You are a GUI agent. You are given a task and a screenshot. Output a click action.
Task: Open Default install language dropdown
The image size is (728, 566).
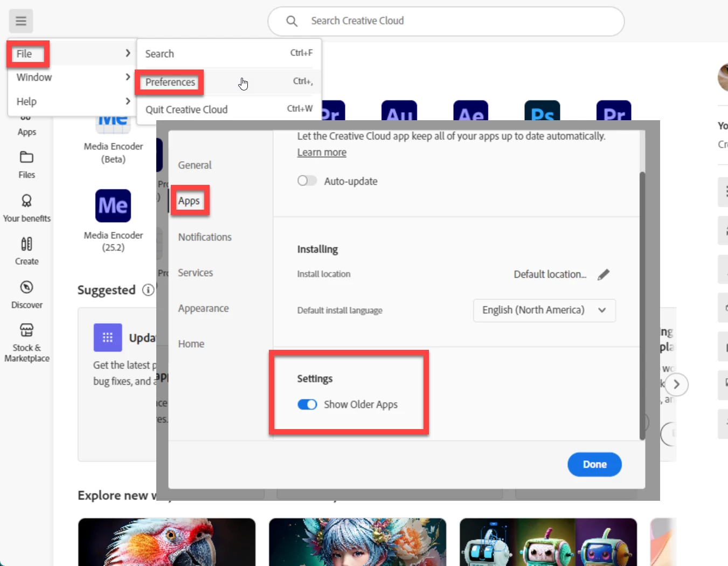pos(544,310)
